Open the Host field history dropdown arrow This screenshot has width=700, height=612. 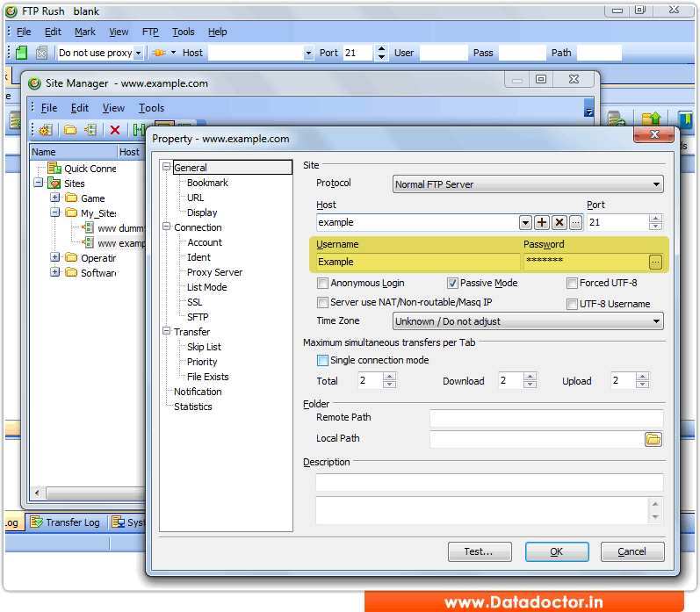(x=525, y=222)
